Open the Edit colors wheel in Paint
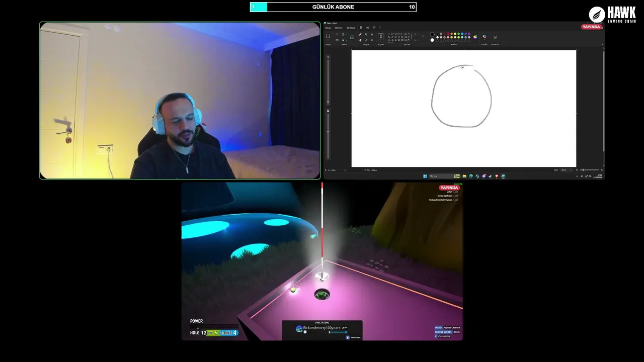Screen dimensions: 644x362 coord(475,37)
